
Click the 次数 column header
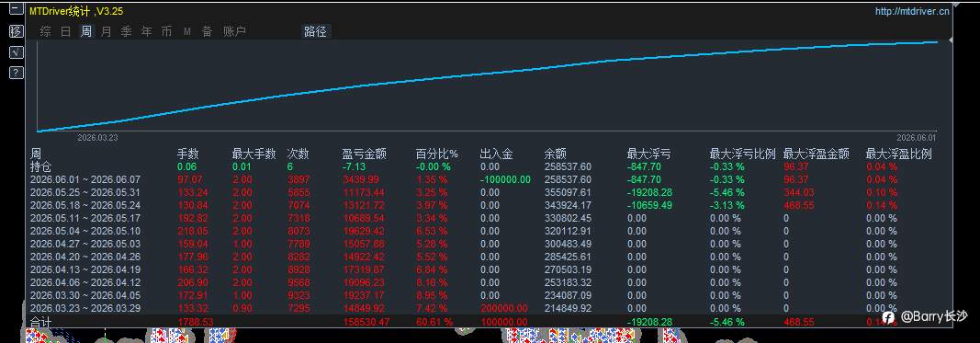[299, 154]
